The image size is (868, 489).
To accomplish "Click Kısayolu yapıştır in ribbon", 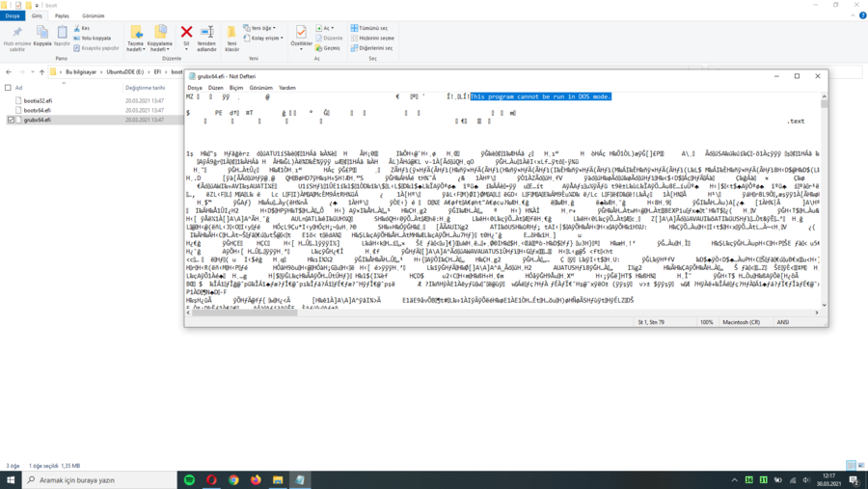I will (95, 48).
